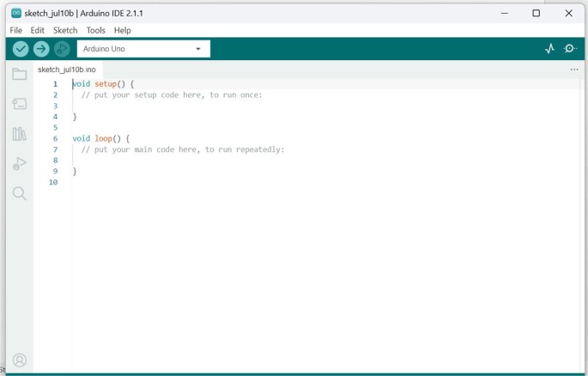Click the Verify sketch checkmark button
This screenshot has height=376, width=588.
(x=21, y=49)
